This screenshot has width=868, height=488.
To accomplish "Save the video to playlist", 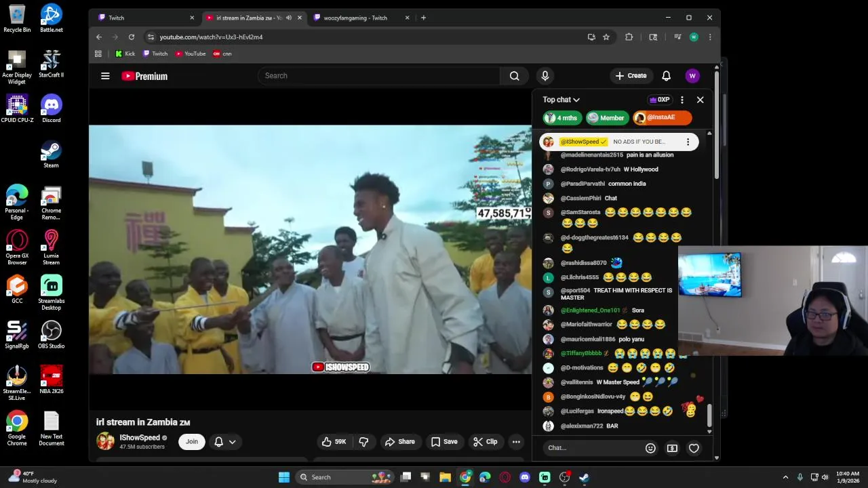I will (x=444, y=442).
